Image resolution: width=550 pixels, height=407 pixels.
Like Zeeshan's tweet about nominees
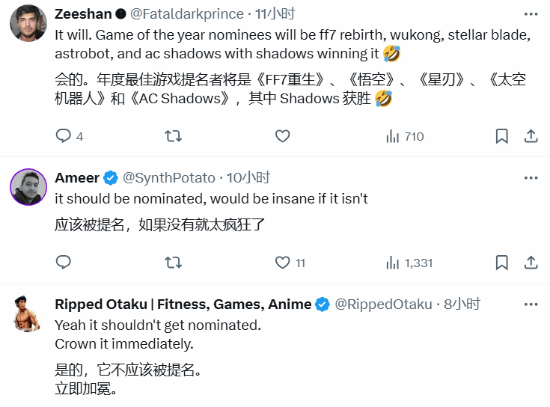(282, 136)
